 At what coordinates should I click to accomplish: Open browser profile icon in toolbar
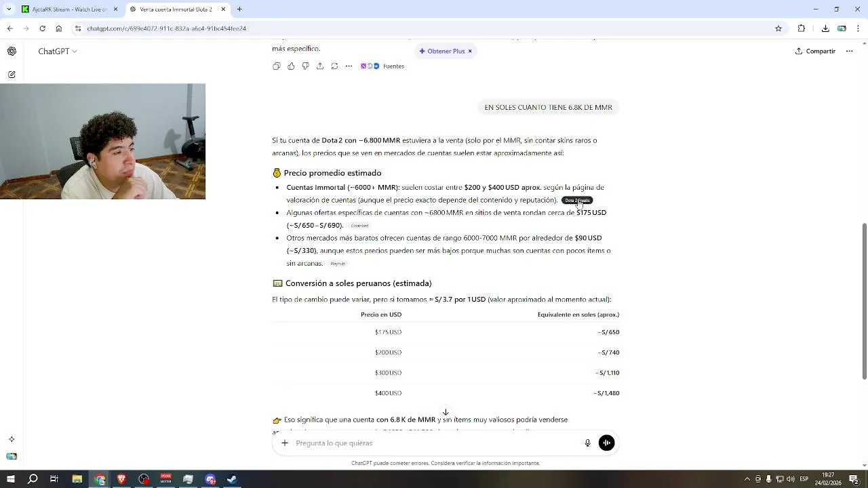[x=842, y=28]
